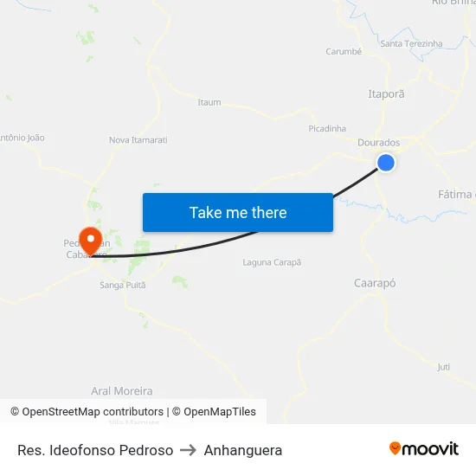This screenshot has height=476, width=476.
Task: Click the arrow between route names
Action: (188, 450)
